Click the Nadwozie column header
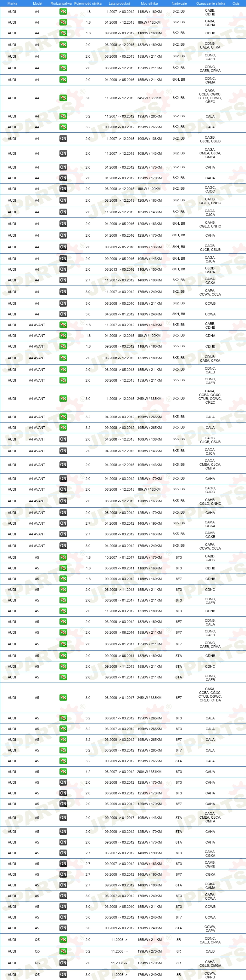Image resolution: width=246 pixels, height=980 pixels. 179,3
